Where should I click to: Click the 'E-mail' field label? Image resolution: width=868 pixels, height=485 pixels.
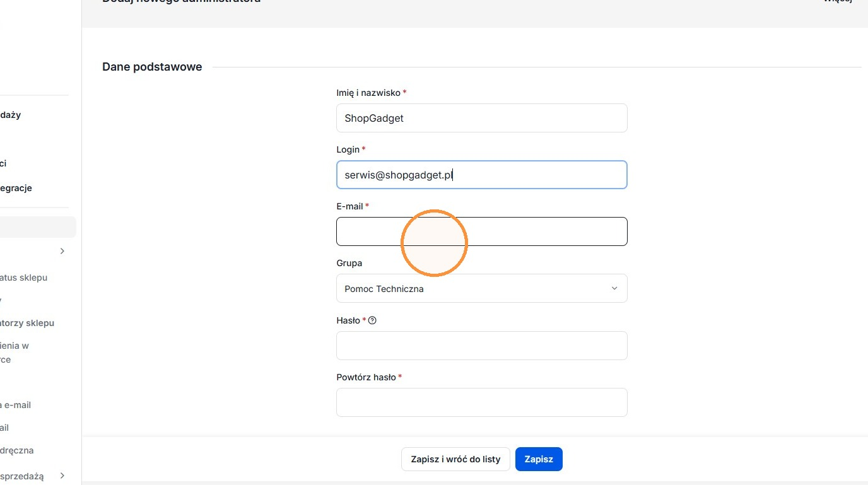[350, 206]
